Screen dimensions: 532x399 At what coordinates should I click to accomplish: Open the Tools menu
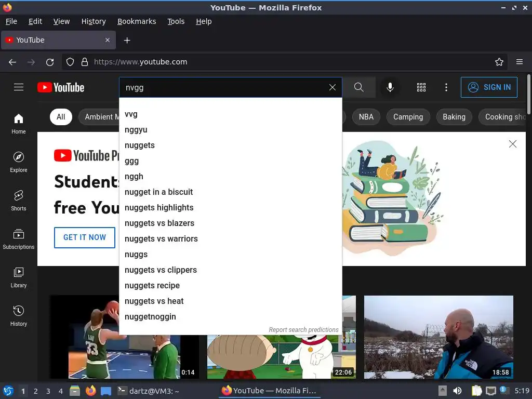point(176,21)
